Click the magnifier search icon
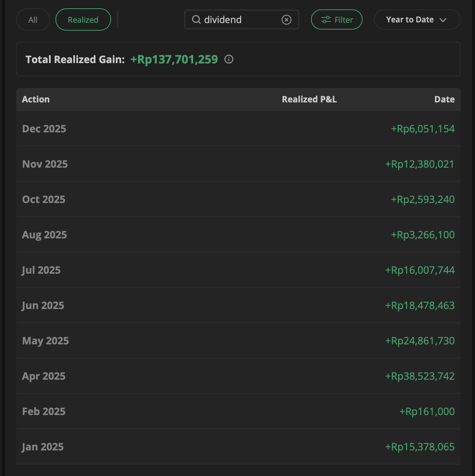This screenshot has width=475, height=476. (196, 19)
